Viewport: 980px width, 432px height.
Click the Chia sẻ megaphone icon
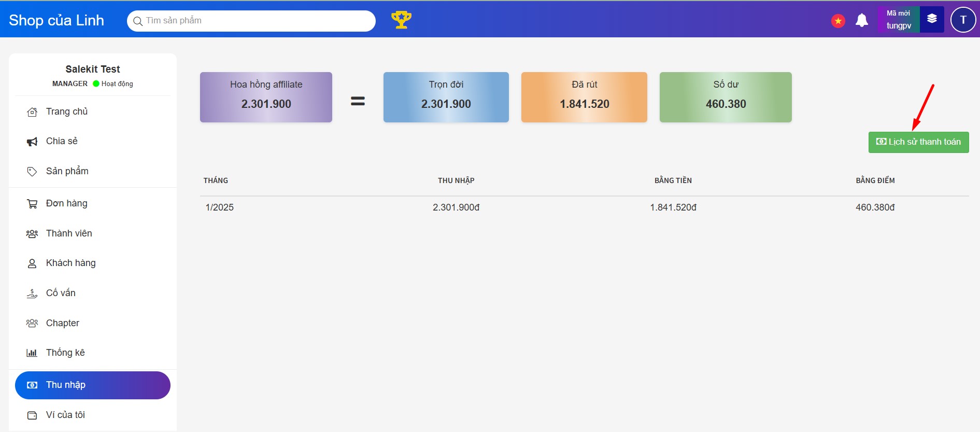(x=32, y=142)
